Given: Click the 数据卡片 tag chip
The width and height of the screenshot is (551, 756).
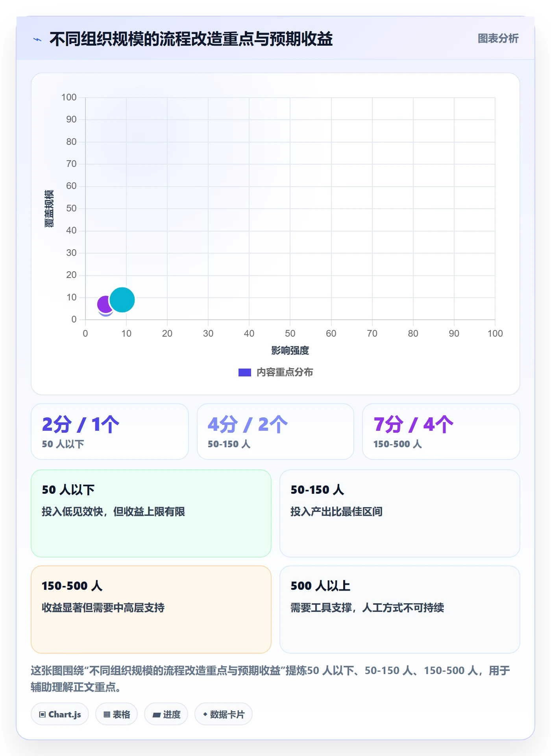Looking at the screenshot, I should (224, 714).
